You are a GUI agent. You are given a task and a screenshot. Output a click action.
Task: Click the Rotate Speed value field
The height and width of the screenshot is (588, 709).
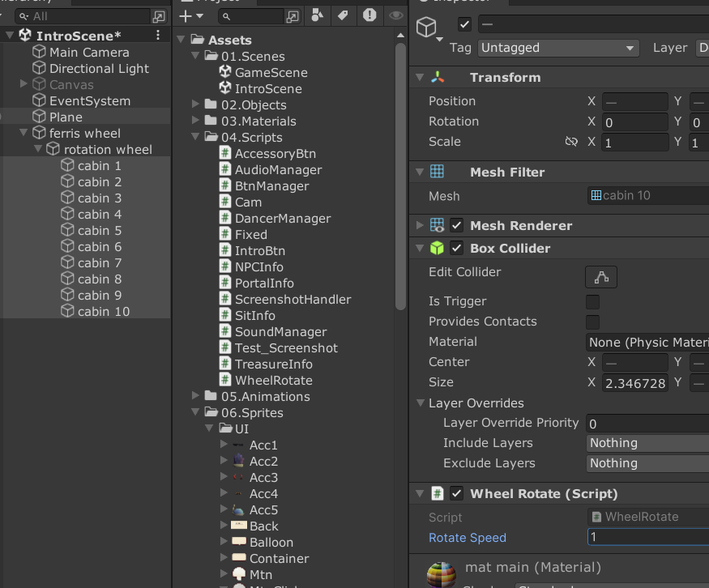coord(648,537)
